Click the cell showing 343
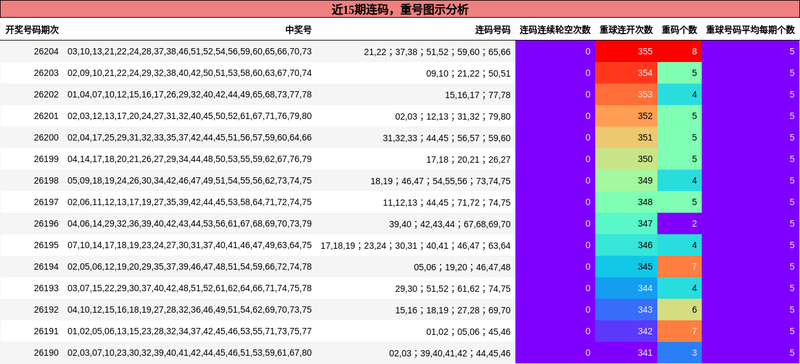 (x=627, y=310)
